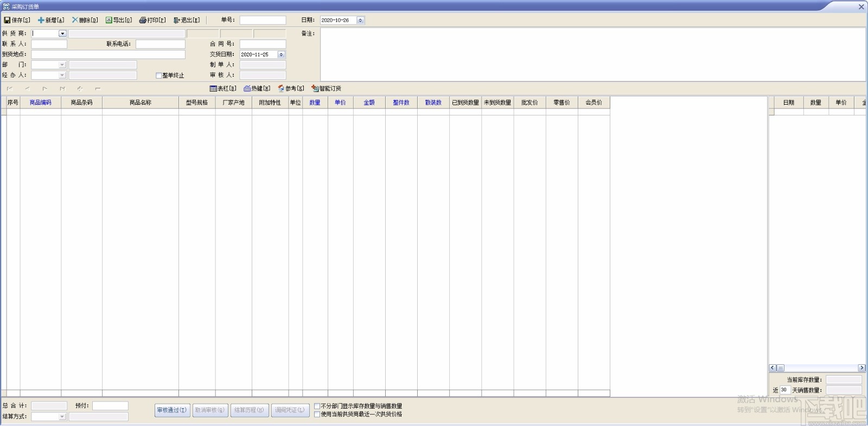Enable 使用当前供货商最近一次供货价格 checkbox
868x426 pixels.
(x=317, y=414)
